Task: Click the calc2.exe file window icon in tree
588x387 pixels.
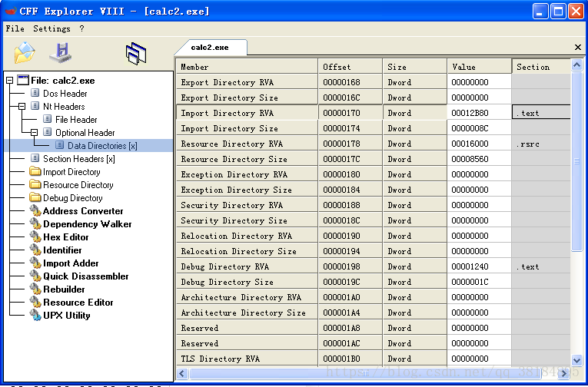Action: click(x=23, y=80)
